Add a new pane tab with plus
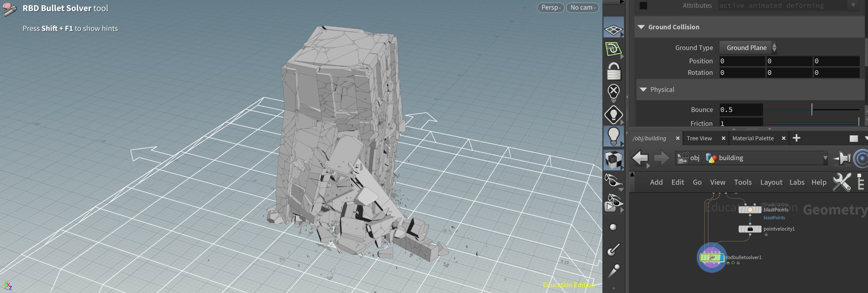Screen dimensions: 868x293 click(797, 138)
